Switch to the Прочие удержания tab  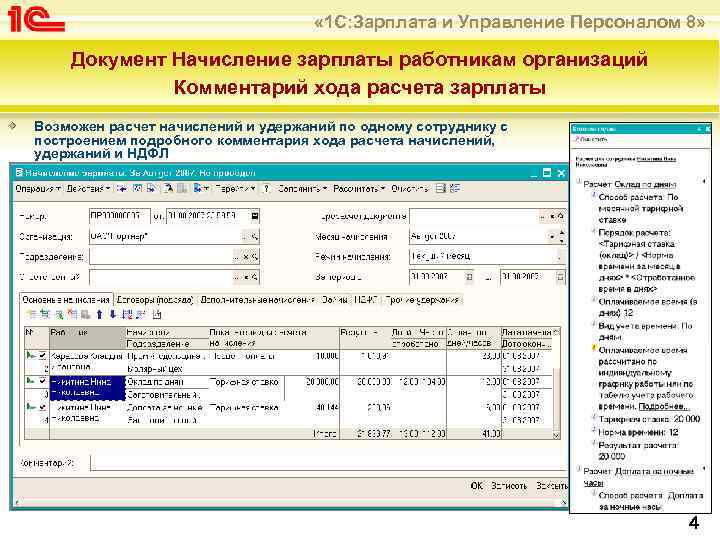[422, 300]
